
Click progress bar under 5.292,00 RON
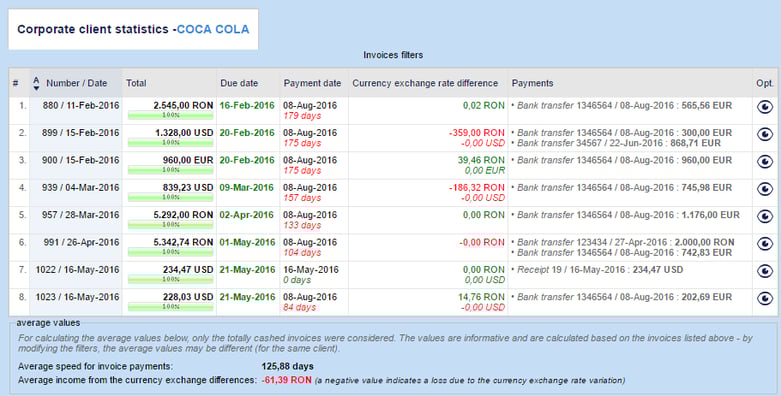(x=170, y=225)
